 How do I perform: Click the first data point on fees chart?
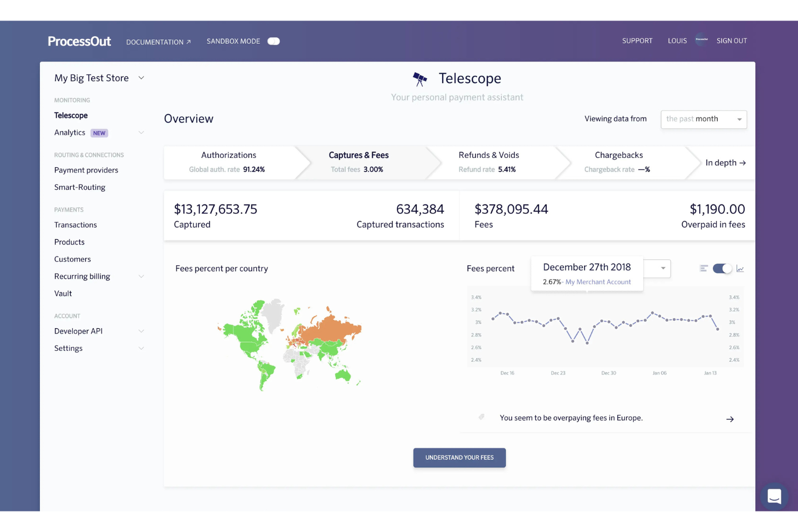[493, 319]
